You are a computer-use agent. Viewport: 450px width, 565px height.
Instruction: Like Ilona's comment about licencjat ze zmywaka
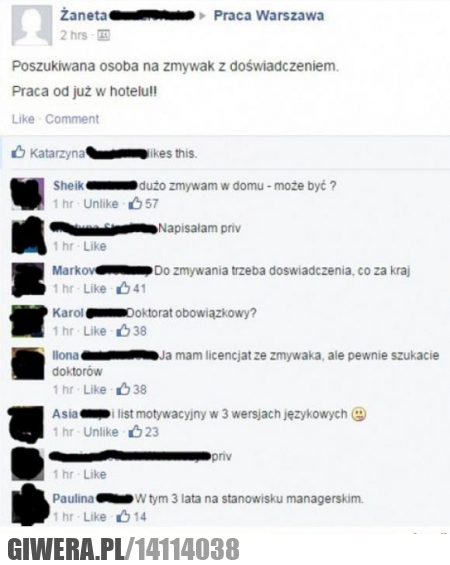click(95, 390)
